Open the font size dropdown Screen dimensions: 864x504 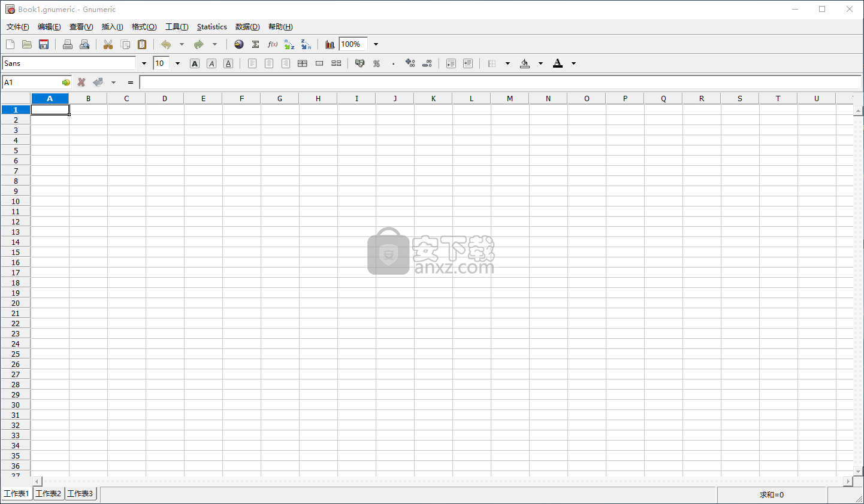177,63
